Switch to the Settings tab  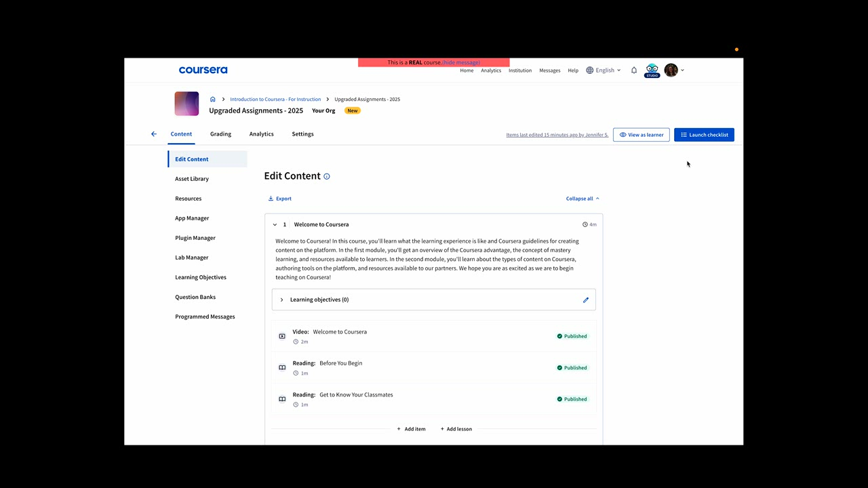(x=302, y=134)
